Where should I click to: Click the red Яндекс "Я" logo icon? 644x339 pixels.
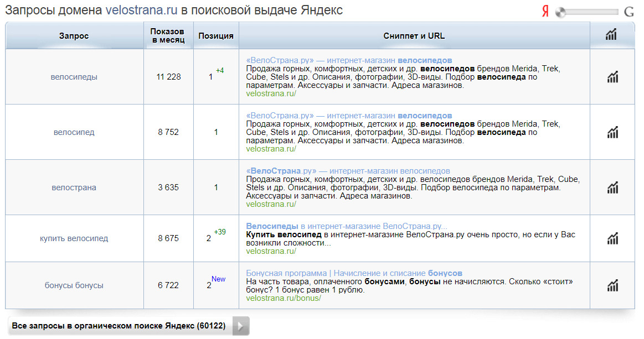coord(545,10)
